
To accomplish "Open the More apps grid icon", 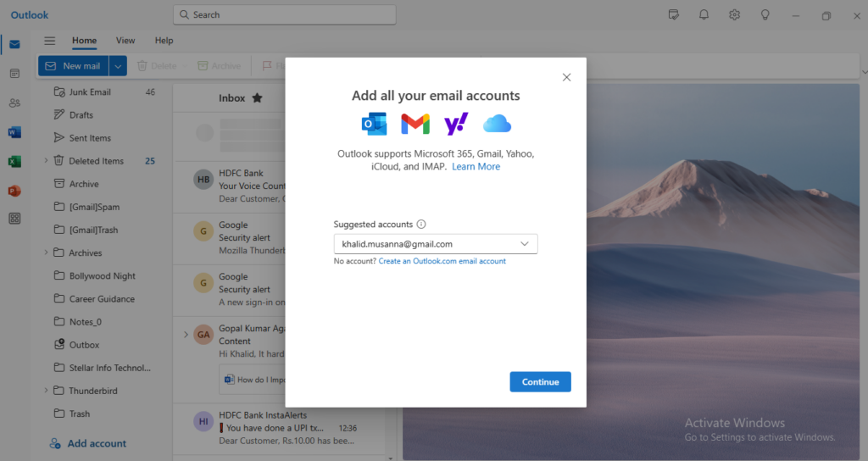I will pos(15,219).
